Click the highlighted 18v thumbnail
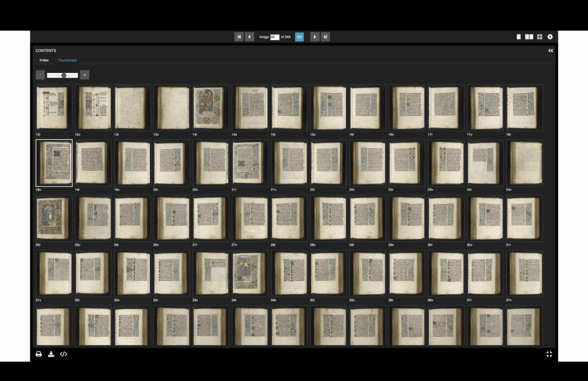This screenshot has width=588, height=381. pos(54,163)
